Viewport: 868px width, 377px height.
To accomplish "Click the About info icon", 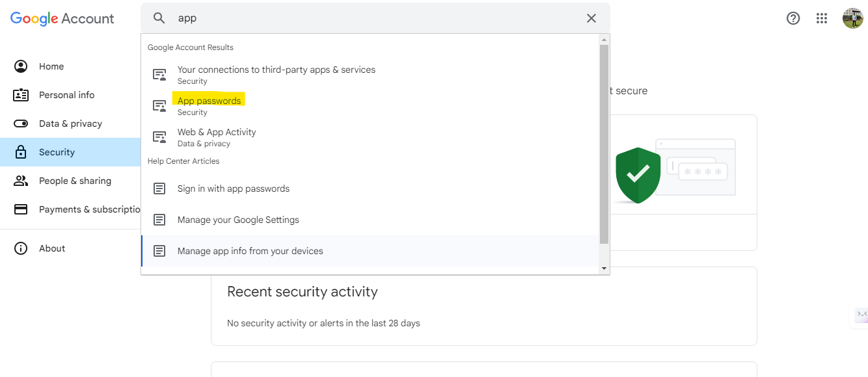I will click(x=21, y=248).
